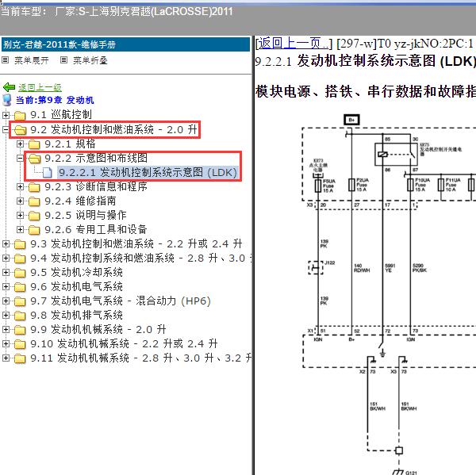The height and width of the screenshot is (475, 476).
Task: Expand the 9.1 巡航控制 node
Action: point(6,115)
